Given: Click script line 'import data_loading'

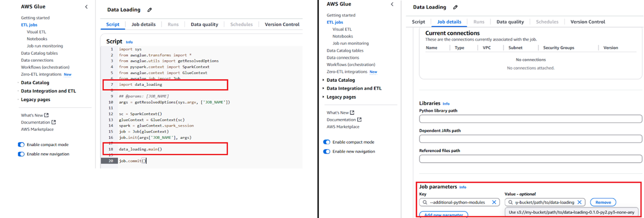Looking at the screenshot, I should pyautogui.click(x=140, y=85).
